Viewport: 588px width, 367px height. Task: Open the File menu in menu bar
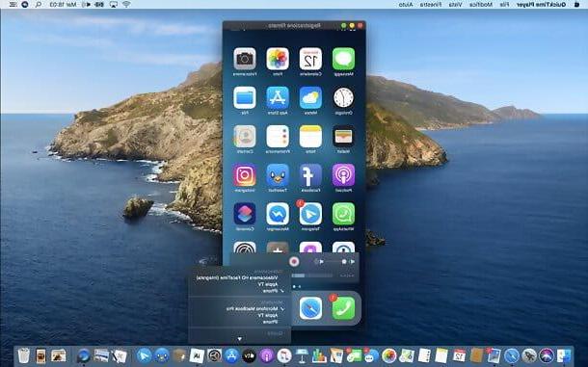(504, 5)
